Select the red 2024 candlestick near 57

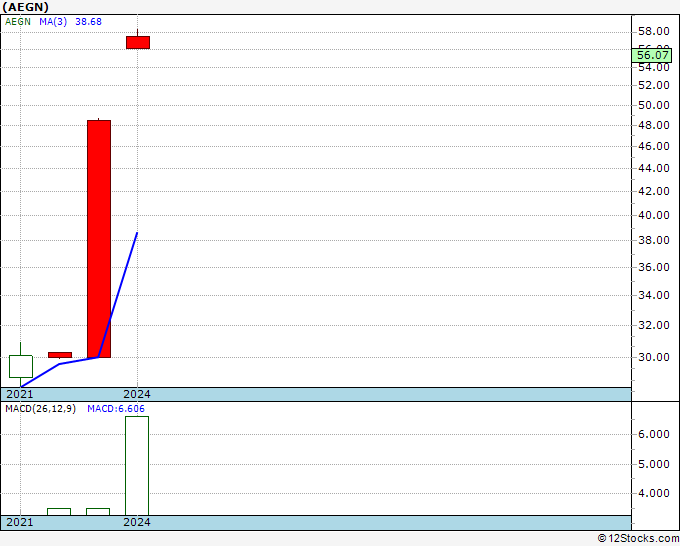(x=138, y=43)
